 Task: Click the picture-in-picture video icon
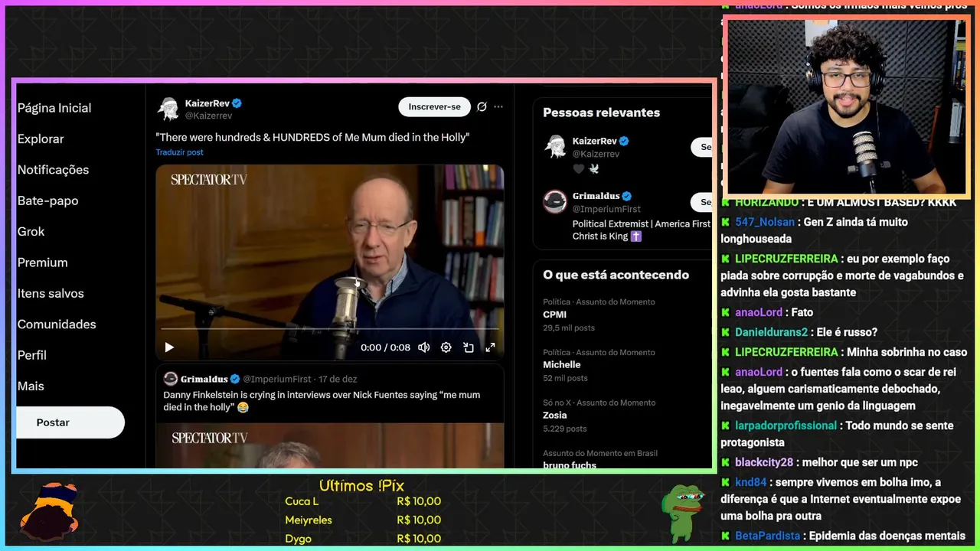(469, 347)
